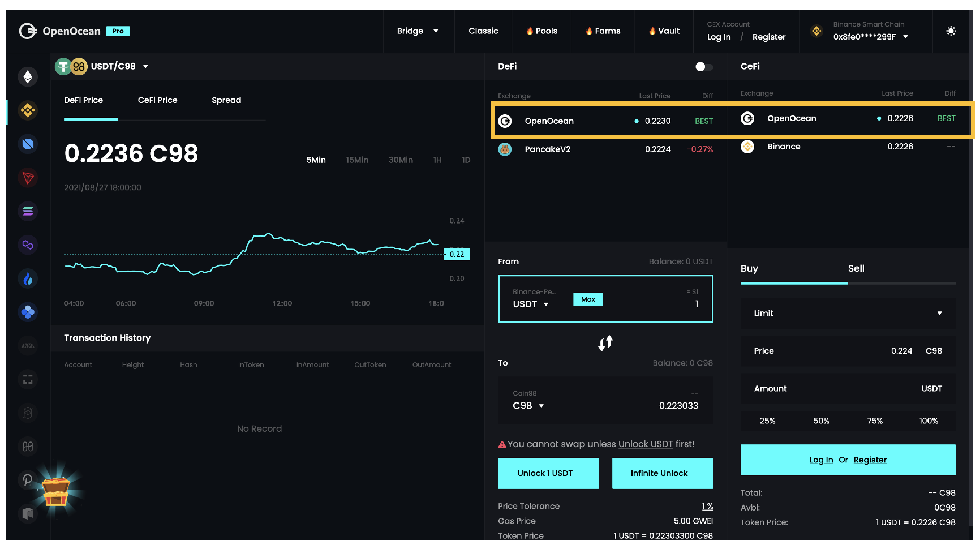Click the OpenOcean icon in CeFi list
Screen dimensions: 980x549
[747, 118]
